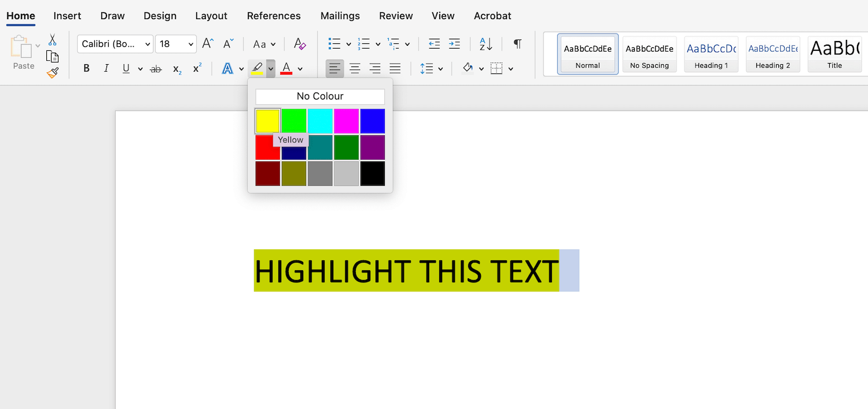
Task: Toggle Italic formatting
Action: [x=106, y=69]
